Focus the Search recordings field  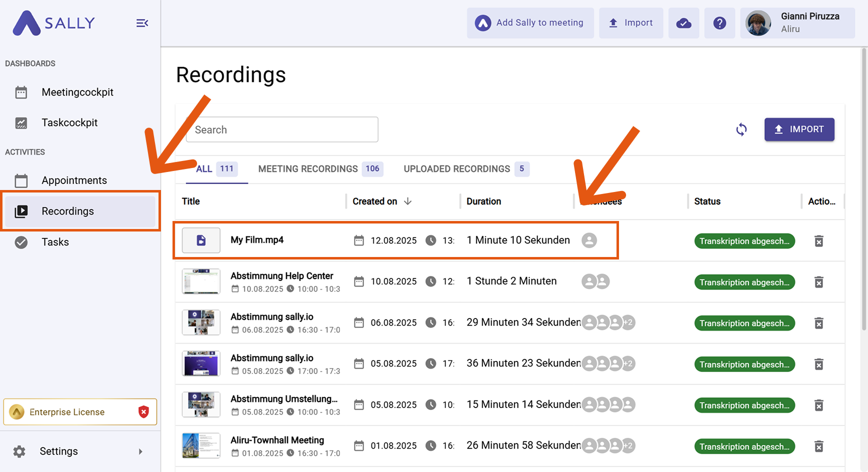pyautogui.click(x=282, y=129)
